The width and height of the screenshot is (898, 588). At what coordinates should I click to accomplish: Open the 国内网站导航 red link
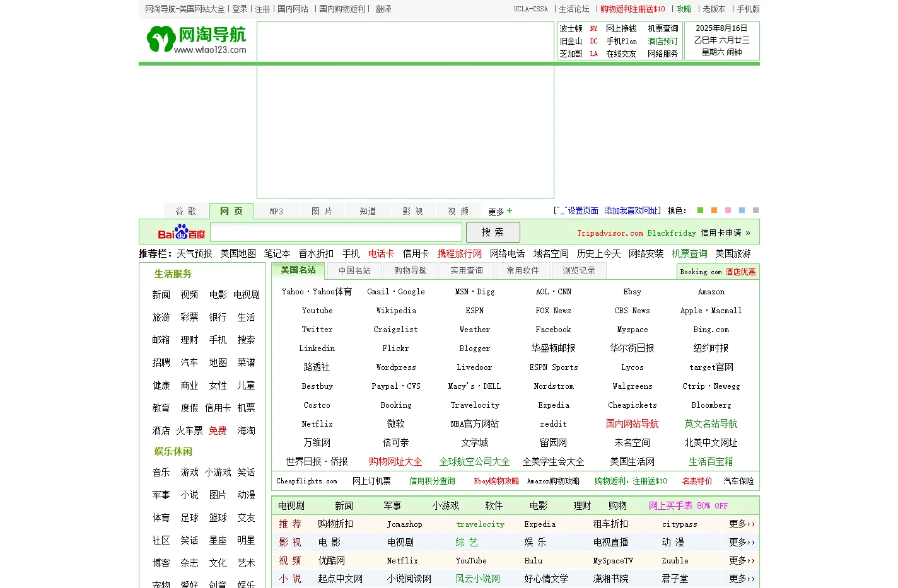click(x=632, y=424)
